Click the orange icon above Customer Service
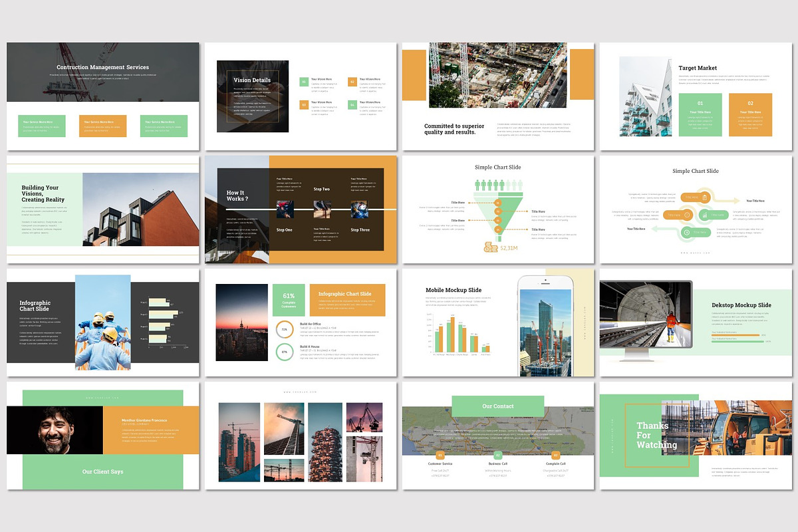 [x=440, y=456]
